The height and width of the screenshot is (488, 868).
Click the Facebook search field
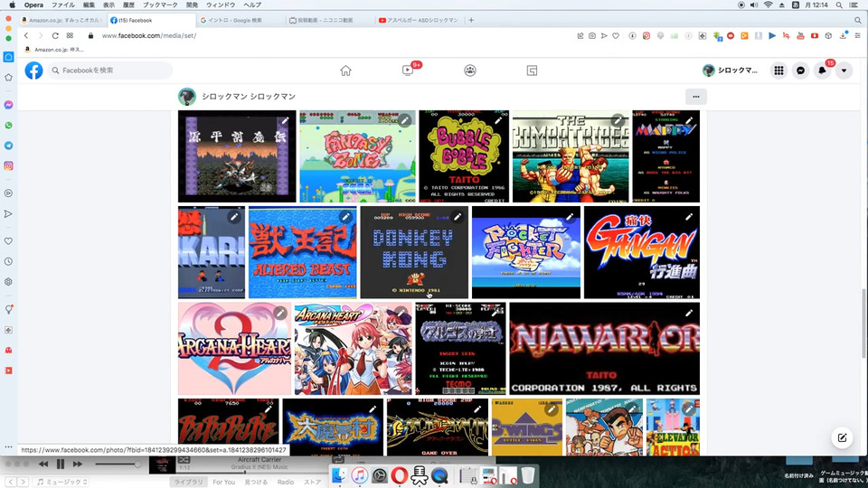point(109,70)
